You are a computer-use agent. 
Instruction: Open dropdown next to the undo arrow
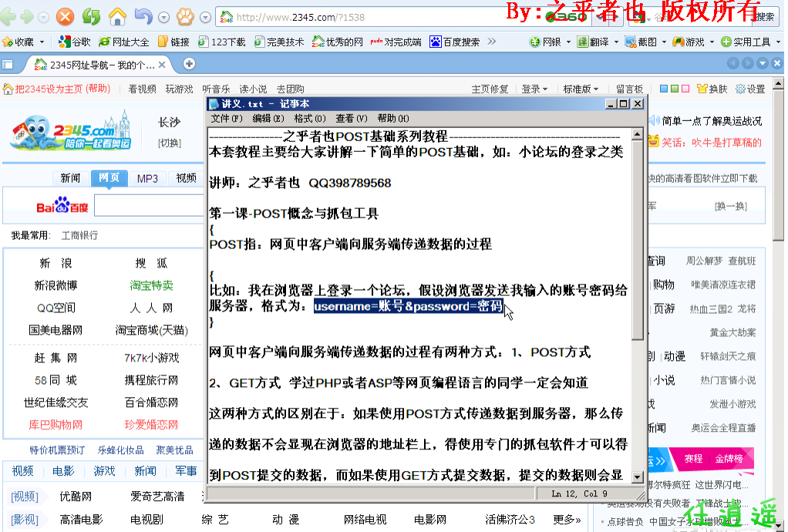click(x=163, y=18)
